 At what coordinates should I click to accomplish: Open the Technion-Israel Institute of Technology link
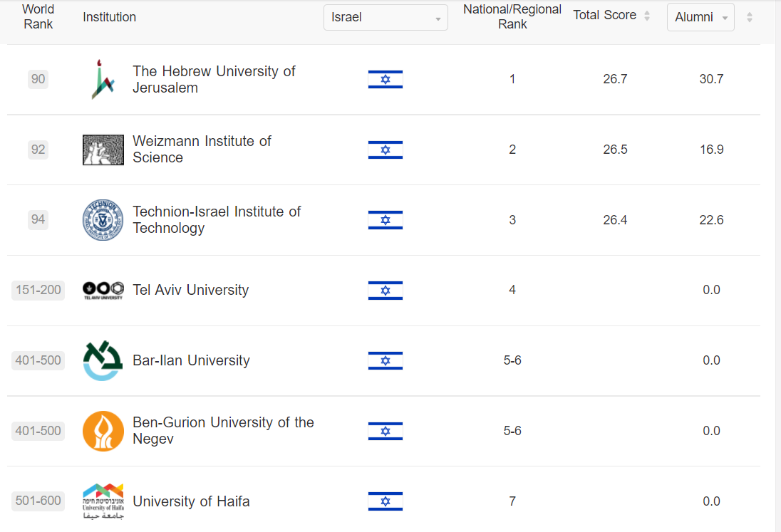pyautogui.click(x=217, y=219)
